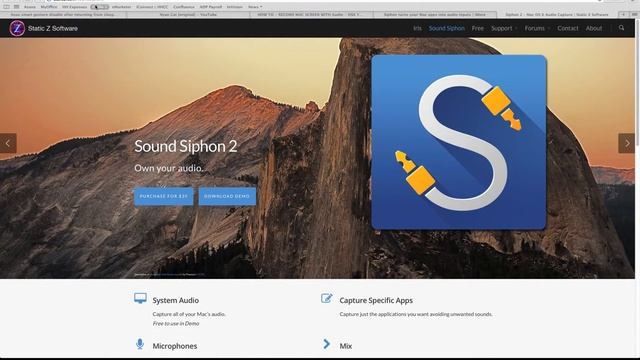The height and width of the screenshot is (360, 640).
Task: Open the bookmarks grid icon in toolbar
Action: tap(16, 7)
